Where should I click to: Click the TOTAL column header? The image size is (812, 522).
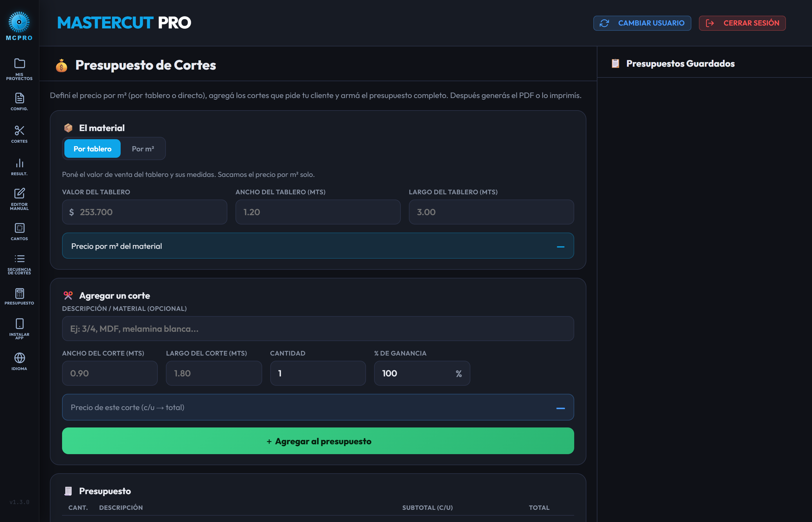click(539, 507)
